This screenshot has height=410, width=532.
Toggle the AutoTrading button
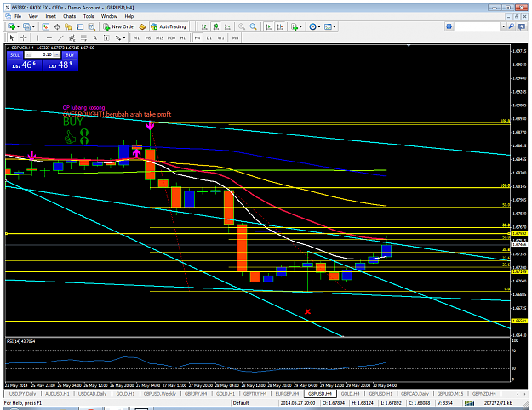[x=169, y=26]
